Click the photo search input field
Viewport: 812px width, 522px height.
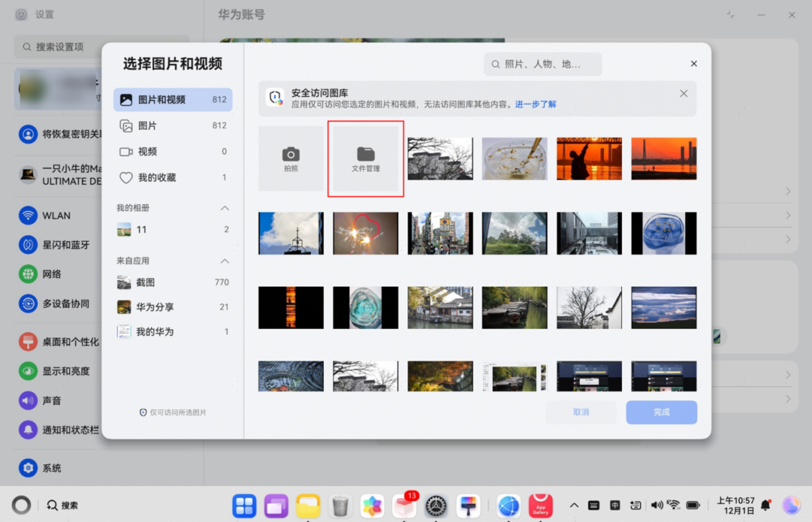pos(542,64)
